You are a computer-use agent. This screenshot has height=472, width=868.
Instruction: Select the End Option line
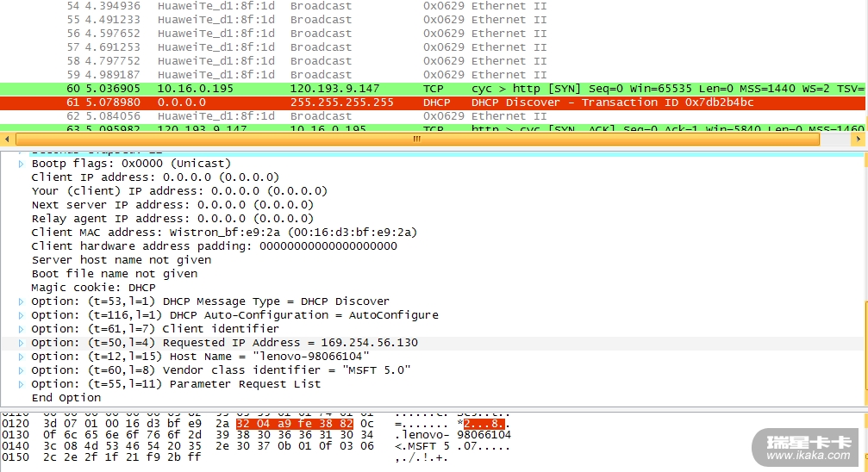(66, 398)
